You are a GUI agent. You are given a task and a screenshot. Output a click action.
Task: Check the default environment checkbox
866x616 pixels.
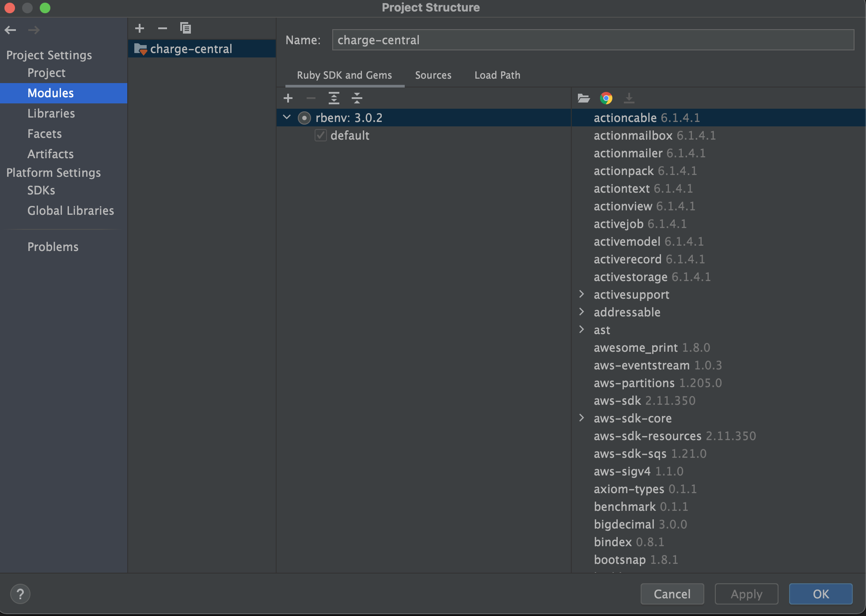point(320,135)
